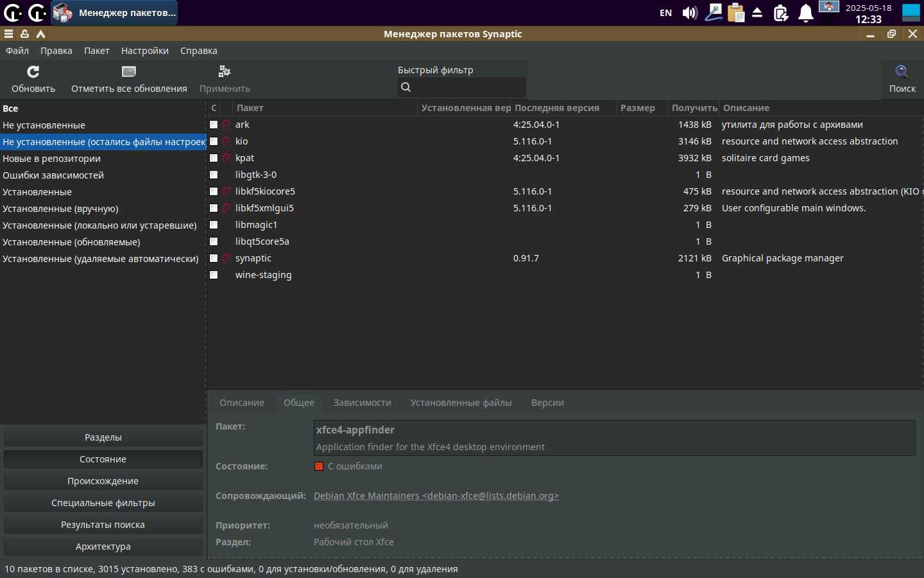924x578 pixels.
Task: Open the EN keyboard layout switcher
Action: 665,13
